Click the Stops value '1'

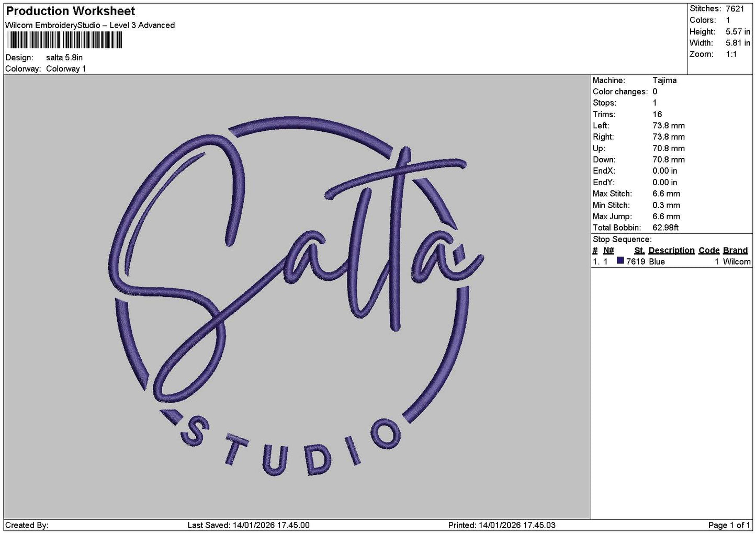[655, 103]
